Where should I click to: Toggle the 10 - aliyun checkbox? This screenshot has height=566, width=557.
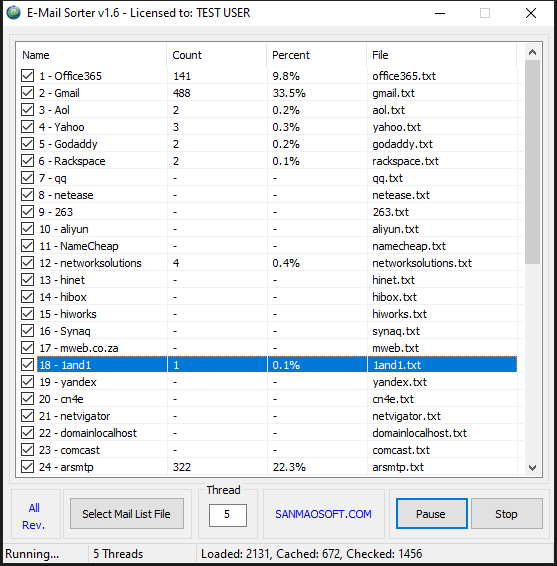coord(27,229)
